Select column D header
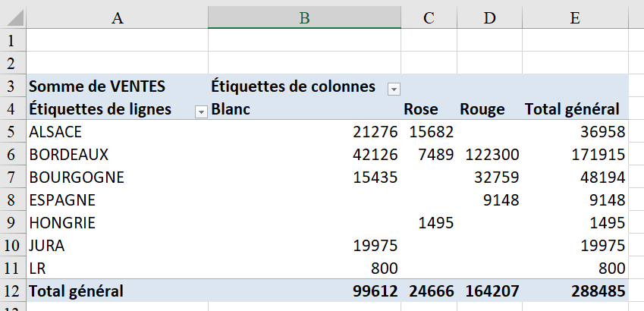644x311 pixels. pyautogui.click(x=489, y=18)
